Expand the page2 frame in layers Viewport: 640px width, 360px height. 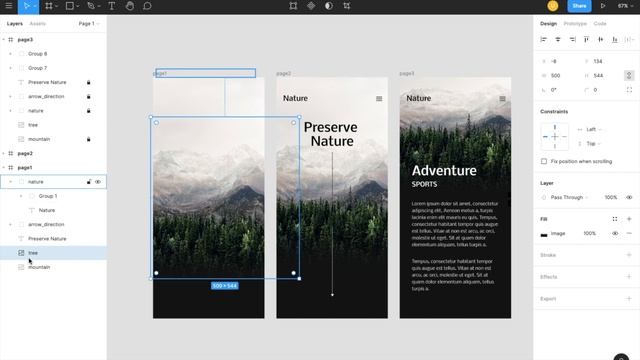[x=4, y=153]
